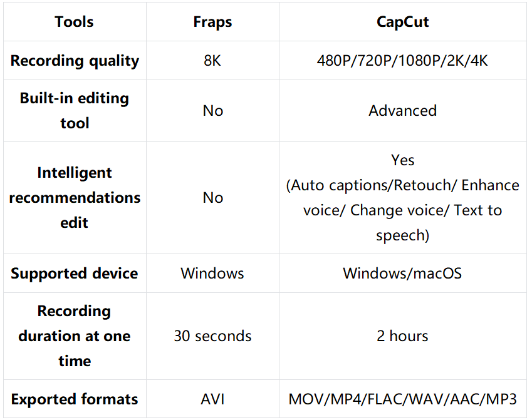Click the Built-in editing tool label
Viewport: 532px width, 420px height.
point(75,111)
